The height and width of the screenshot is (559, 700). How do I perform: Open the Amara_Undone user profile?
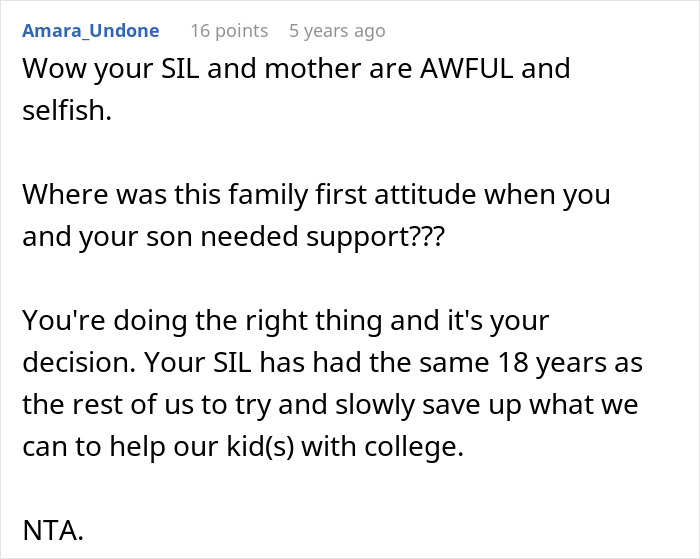click(x=91, y=31)
